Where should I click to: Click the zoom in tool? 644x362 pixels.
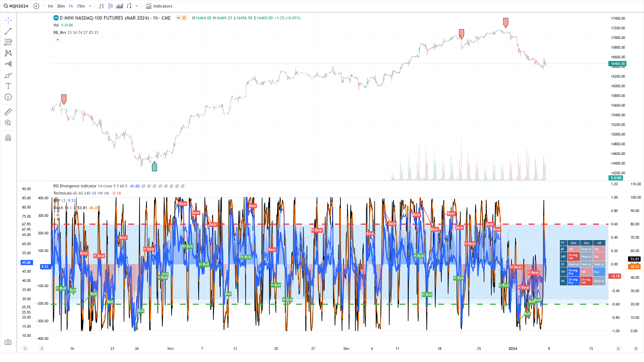pos(8,123)
